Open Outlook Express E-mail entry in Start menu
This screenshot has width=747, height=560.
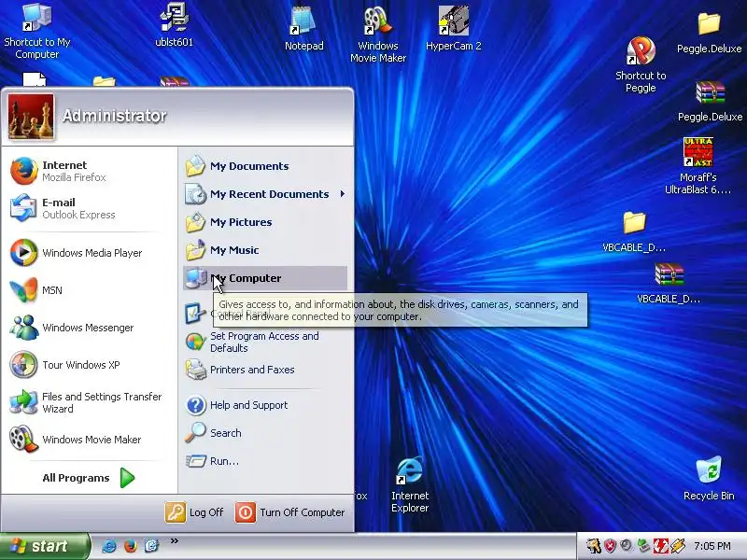(x=88, y=208)
